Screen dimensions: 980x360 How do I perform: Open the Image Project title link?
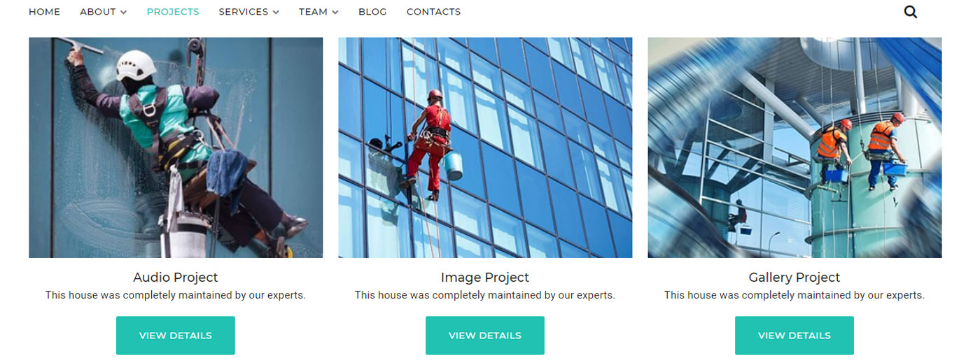point(485,278)
